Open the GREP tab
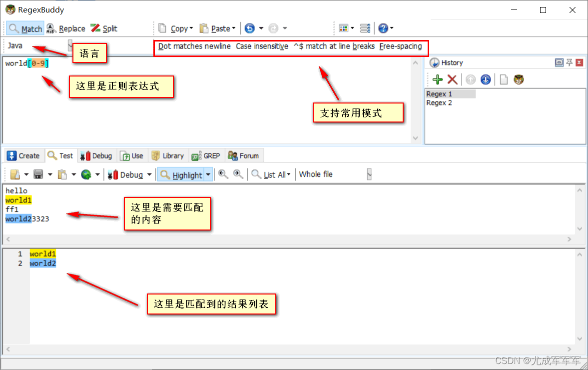The image size is (588, 370). point(206,155)
